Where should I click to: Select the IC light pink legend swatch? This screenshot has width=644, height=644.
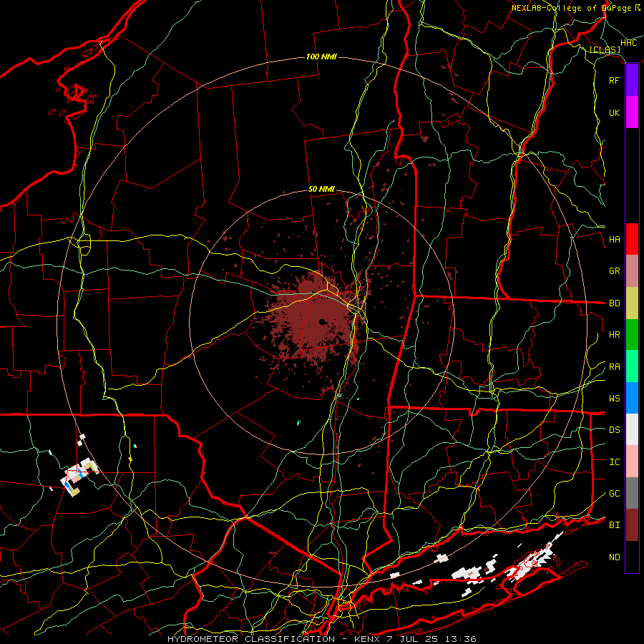632,462
